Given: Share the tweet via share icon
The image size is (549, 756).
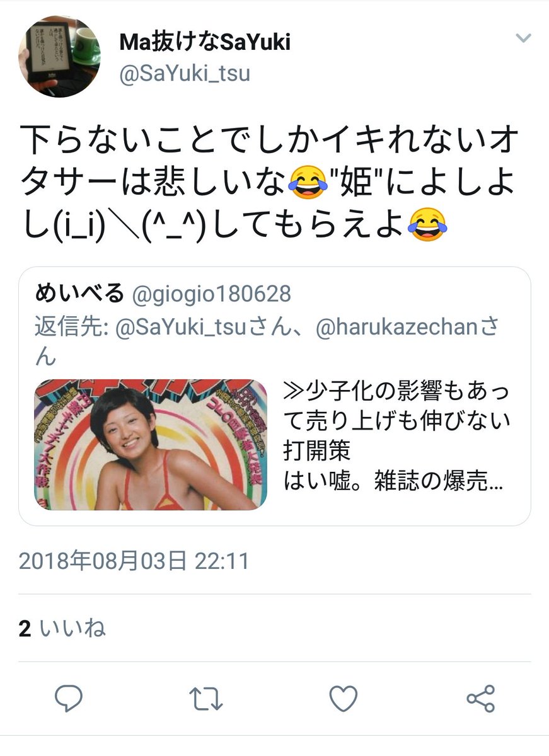Looking at the screenshot, I should [481, 699].
